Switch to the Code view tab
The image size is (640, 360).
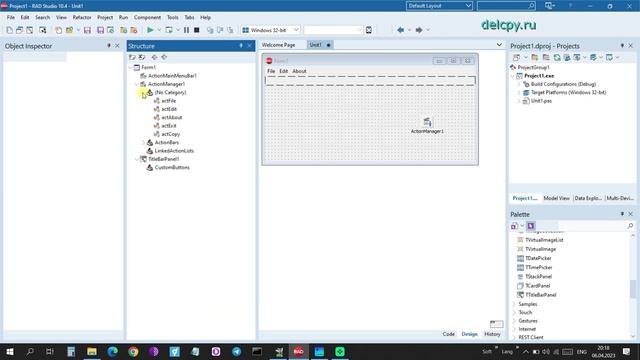[x=449, y=334]
